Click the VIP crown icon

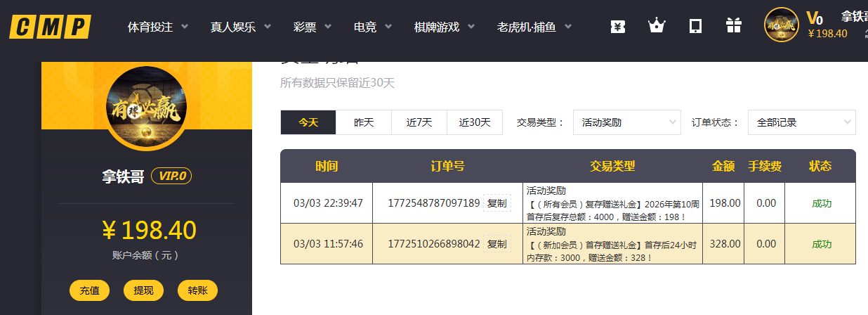(x=656, y=26)
